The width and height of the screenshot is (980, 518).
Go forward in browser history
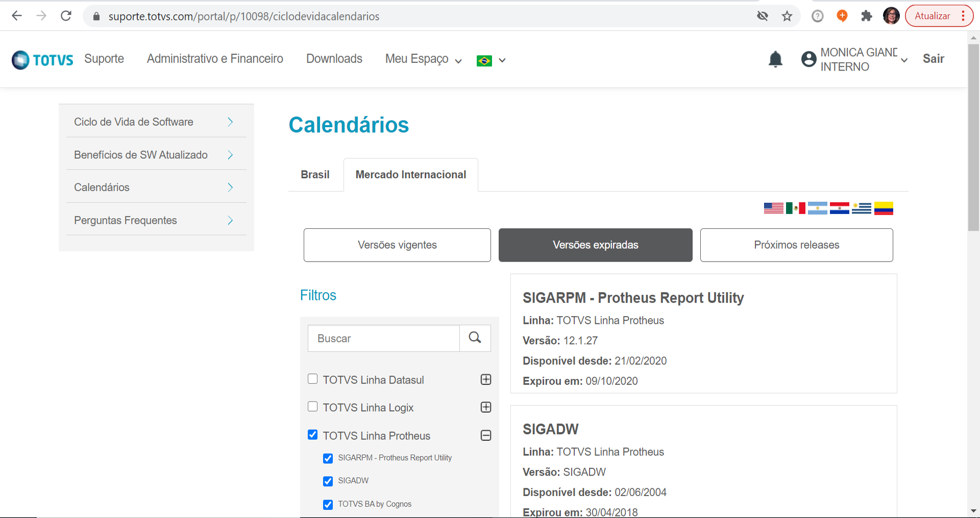pos(41,16)
